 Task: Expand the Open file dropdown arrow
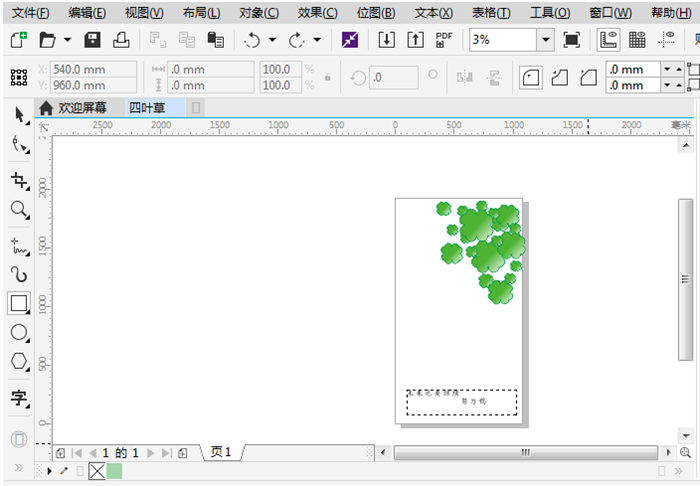(67, 40)
